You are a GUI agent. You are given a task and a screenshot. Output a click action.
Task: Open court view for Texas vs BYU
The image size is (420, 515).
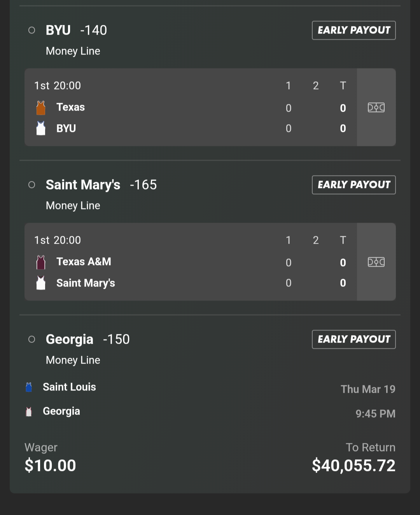(x=376, y=107)
